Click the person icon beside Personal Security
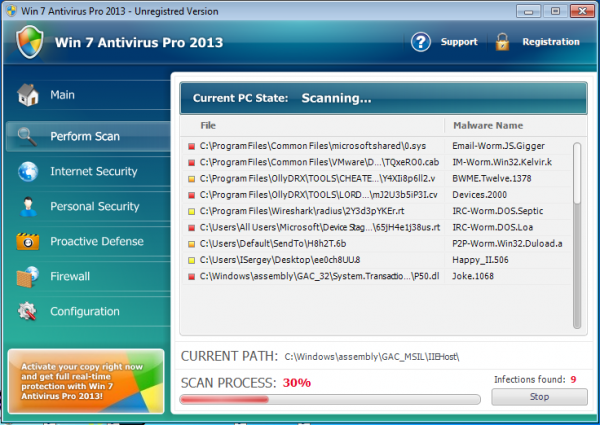Screen dimensions: 600x425 28,207
